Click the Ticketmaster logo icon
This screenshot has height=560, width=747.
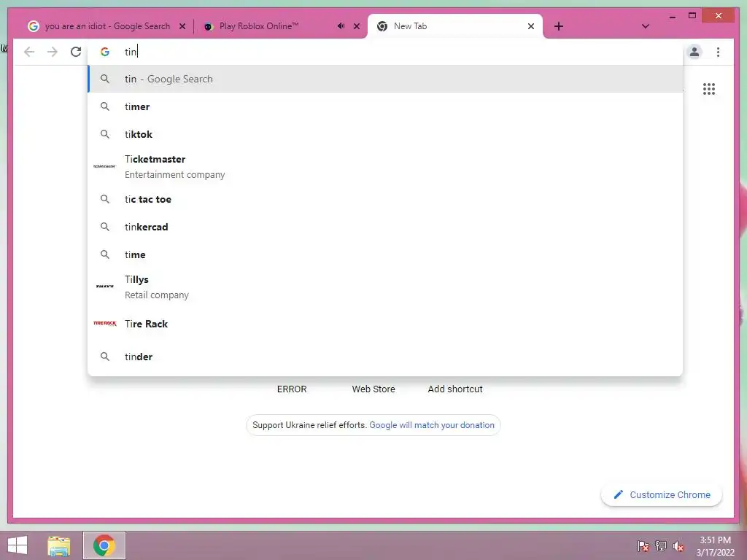[x=104, y=166]
